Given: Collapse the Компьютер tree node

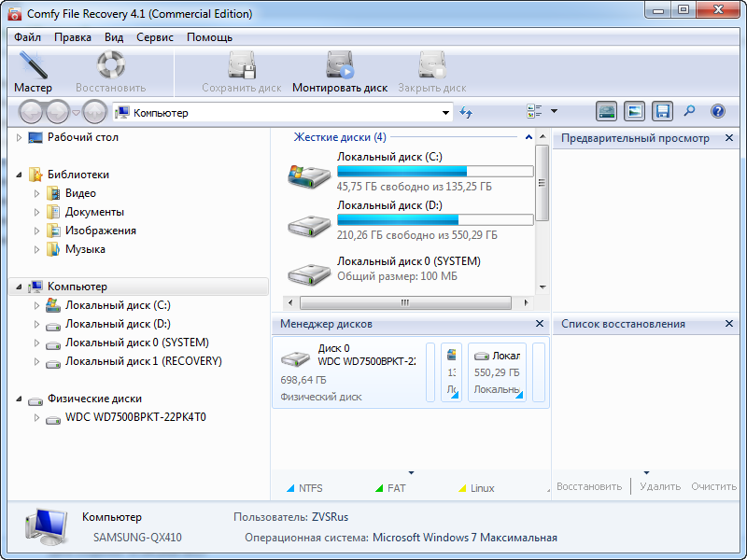Looking at the screenshot, I should pos(19,287).
